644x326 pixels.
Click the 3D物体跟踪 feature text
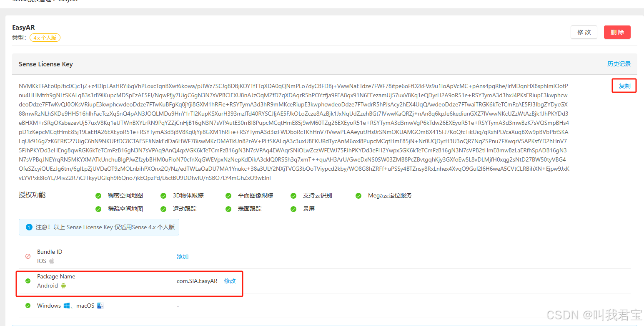(x=188, y=195)
